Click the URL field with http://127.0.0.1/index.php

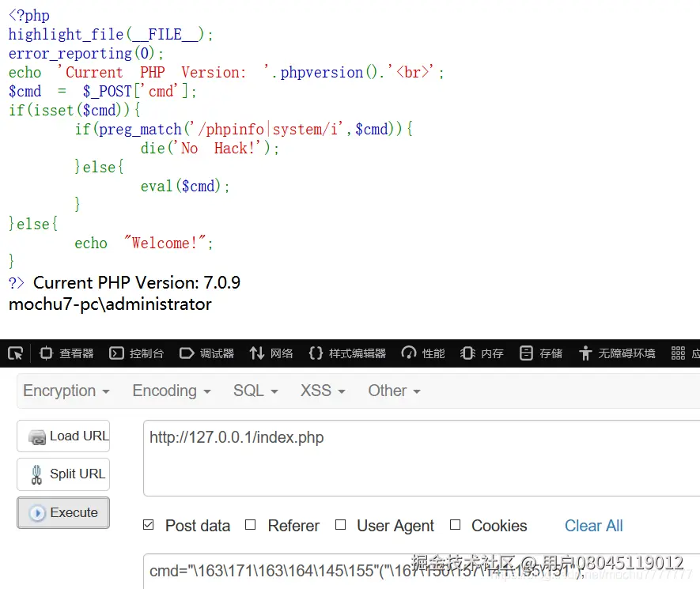[x=422, y=458]
